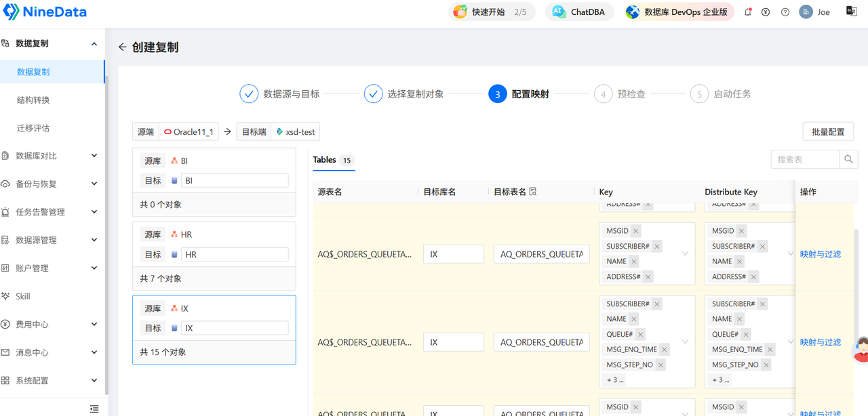This screenshot has width=868, height=416.
Task: Open Key dropdown arrow in row containing QUEUE#
Action: [685, 342]
